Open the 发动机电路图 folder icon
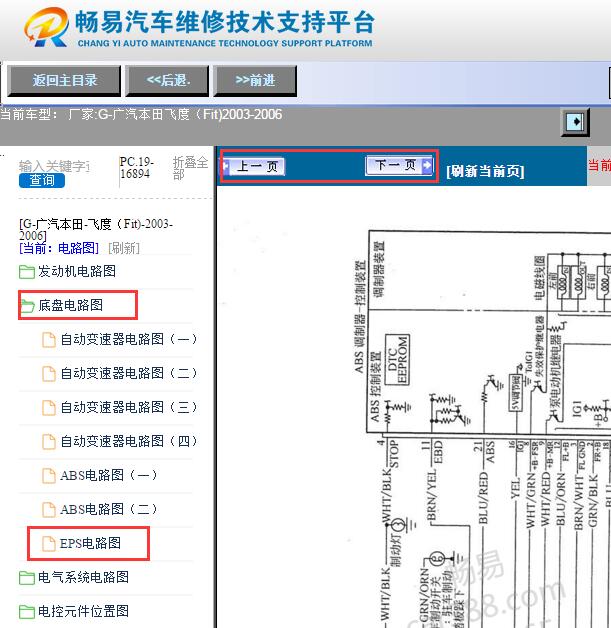The height and width of the screenshot is (628, 611). click(27, 272)
